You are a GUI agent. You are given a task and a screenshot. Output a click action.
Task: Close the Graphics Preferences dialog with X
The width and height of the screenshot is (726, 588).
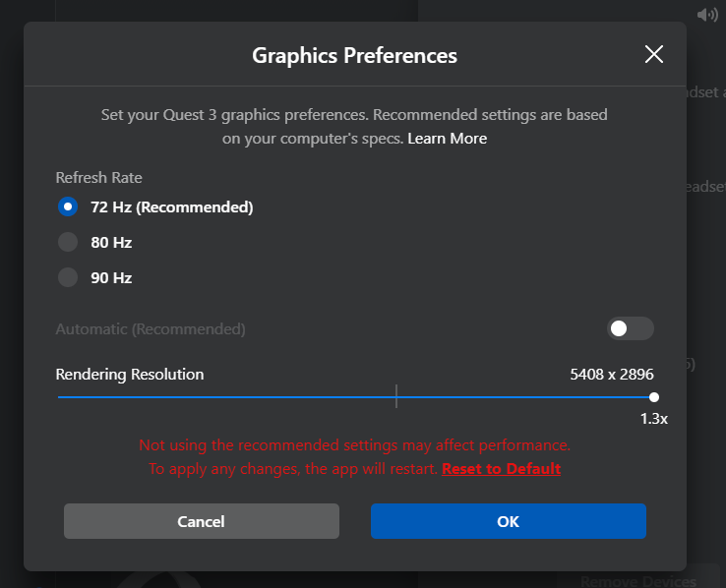pyautogui.click(x=654, y=54)
